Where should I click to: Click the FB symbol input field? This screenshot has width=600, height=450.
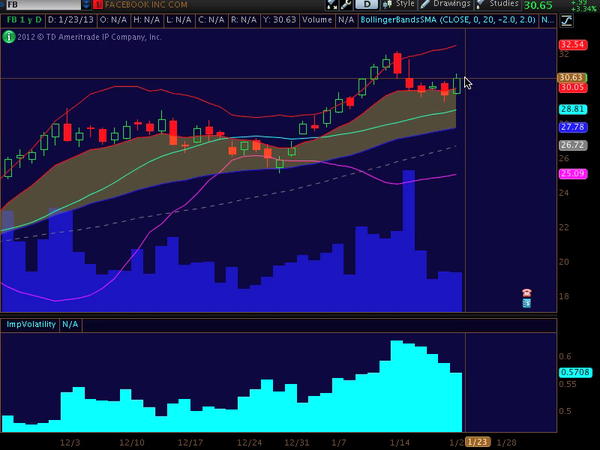pos(43,5)
